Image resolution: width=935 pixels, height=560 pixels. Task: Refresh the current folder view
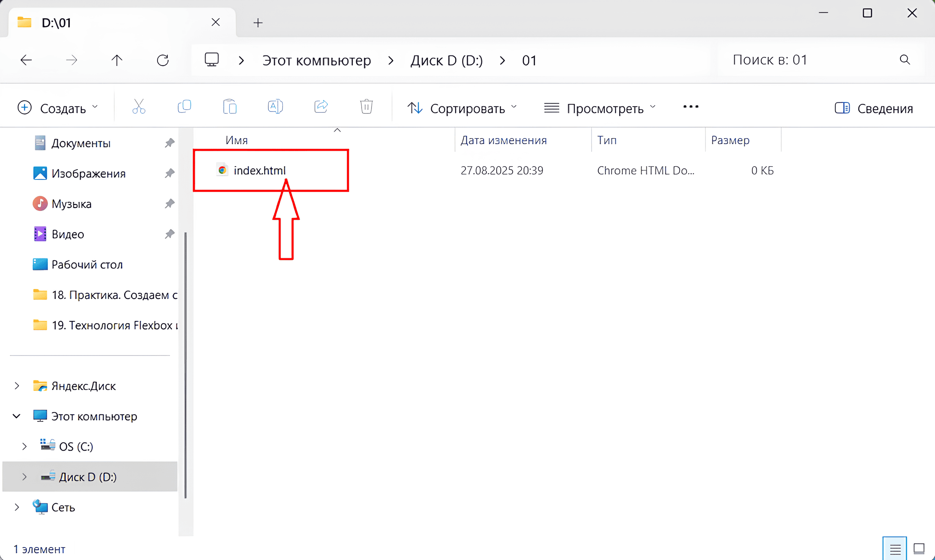point(163,60)
